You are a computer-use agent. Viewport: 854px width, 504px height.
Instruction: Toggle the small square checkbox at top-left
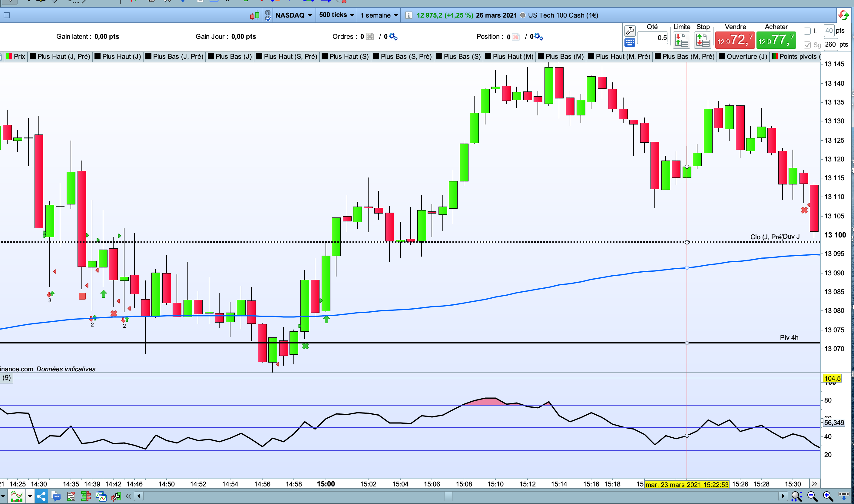coord(6,15)
